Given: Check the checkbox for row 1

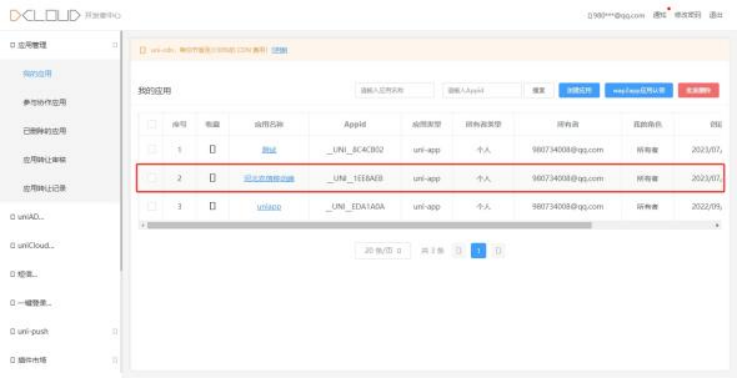Looking at the screenshot, I should click(x=151, y=150).
